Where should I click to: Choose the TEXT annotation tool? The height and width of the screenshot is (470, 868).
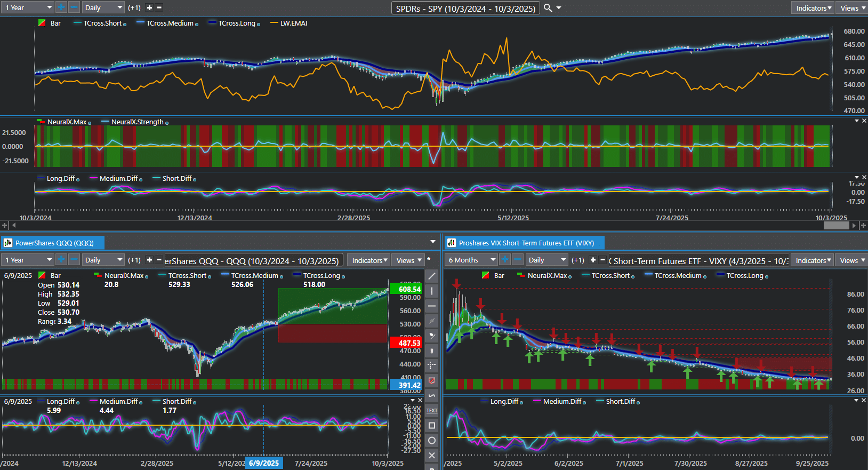[432, 410]
